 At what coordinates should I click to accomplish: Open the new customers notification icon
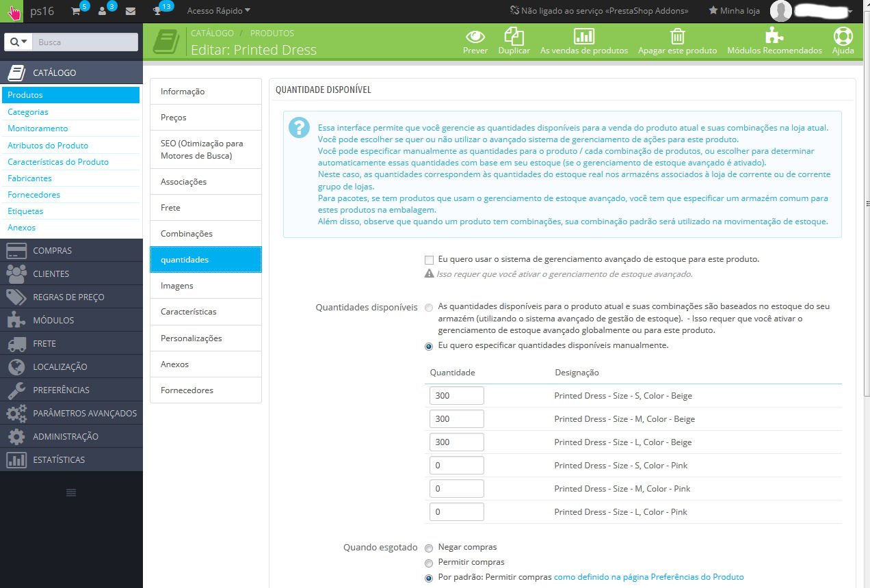tap(103, 11)
